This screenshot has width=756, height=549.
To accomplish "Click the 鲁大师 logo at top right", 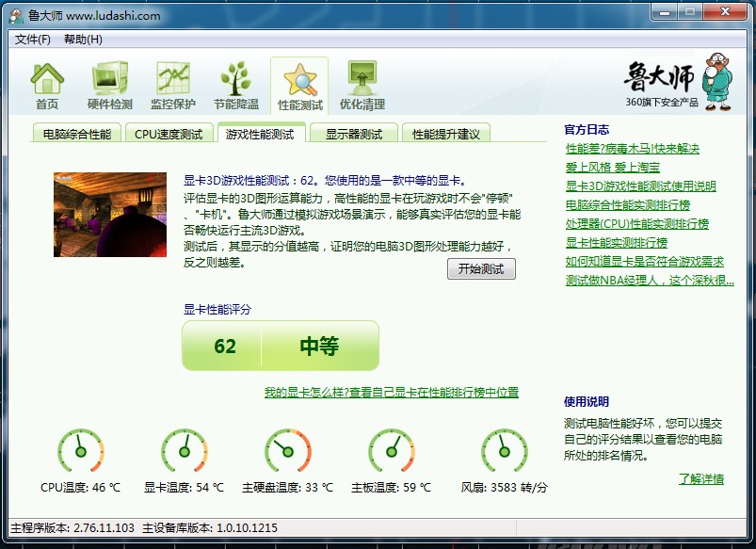I will click(x=678, y=82).
